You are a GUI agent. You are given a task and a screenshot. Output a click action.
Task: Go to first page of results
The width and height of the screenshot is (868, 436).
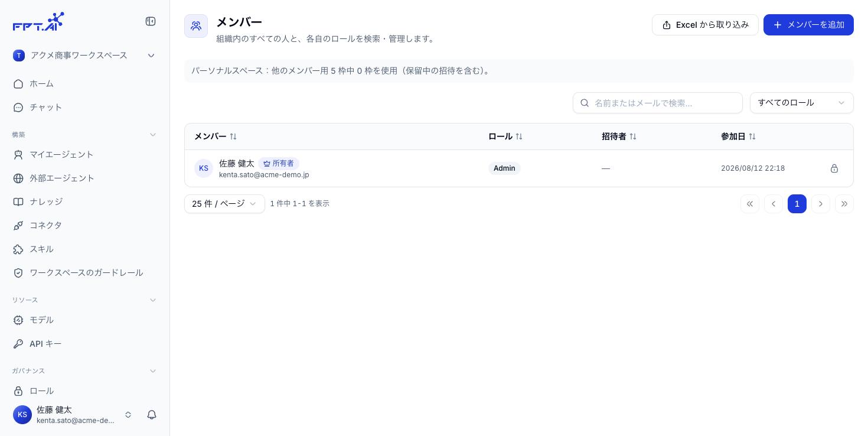click(x=750, y=204)
